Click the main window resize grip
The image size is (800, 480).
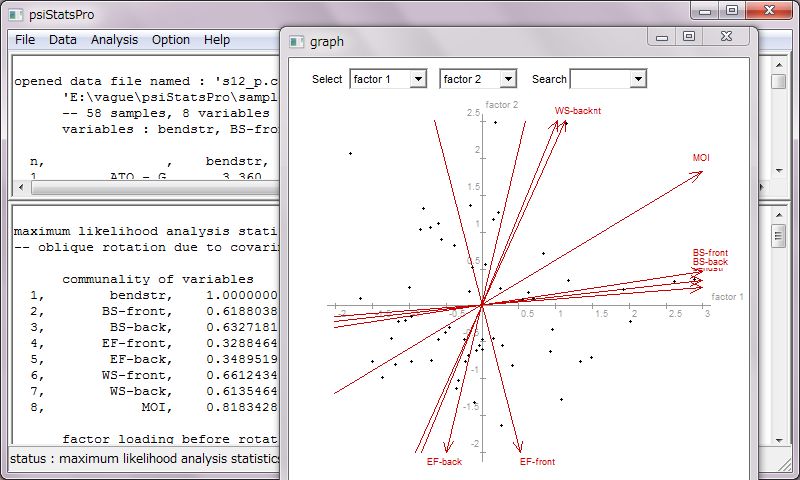(x=784, y=464)
